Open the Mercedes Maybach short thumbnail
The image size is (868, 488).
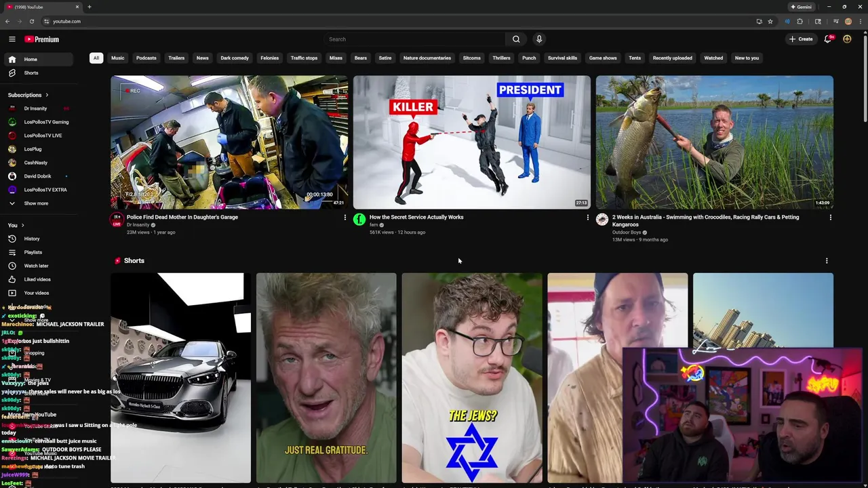click(181, 378)
